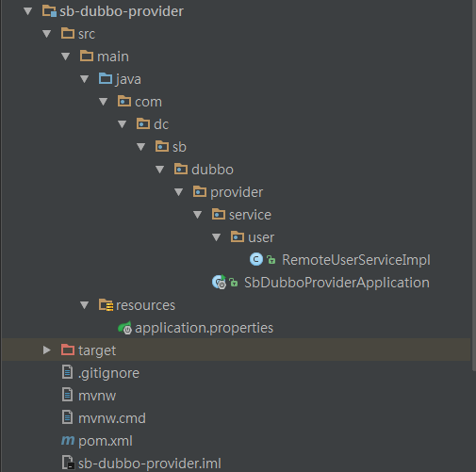Select the sb-dubbo-provider root label
The height and width of the screenshot is (472, 476).
point(122,11)
